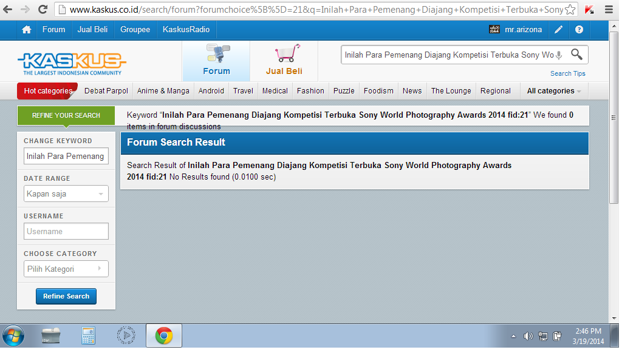
Task: Open the Foodism category
Action: (379, 91)
